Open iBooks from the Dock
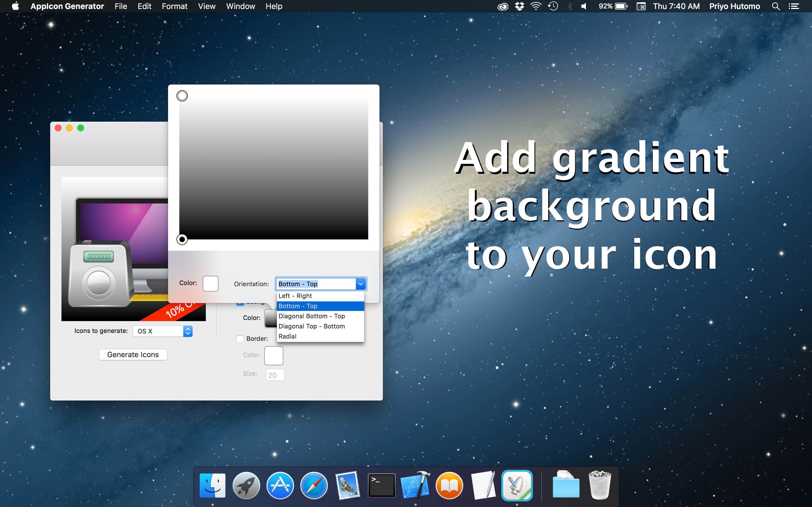The image size is (812, 507). [449, 485]
